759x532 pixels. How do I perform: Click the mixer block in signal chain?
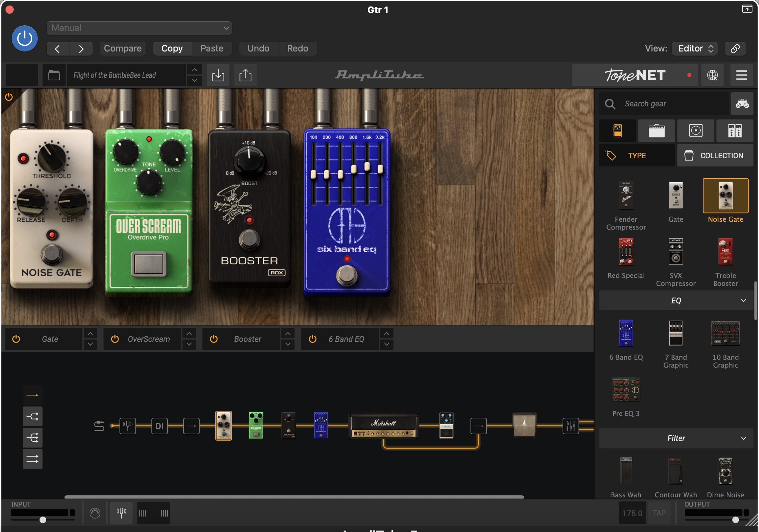click(x=571, y=426)
